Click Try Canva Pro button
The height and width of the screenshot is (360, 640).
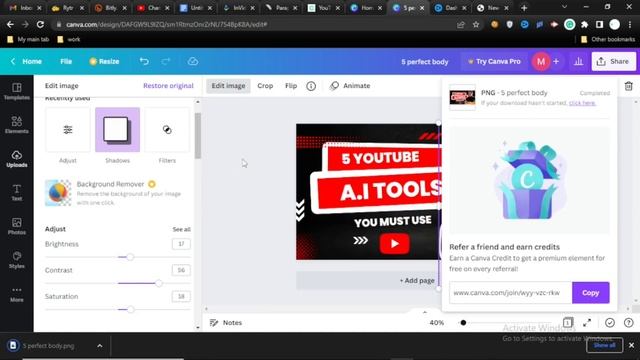click(x=494, y=62)
